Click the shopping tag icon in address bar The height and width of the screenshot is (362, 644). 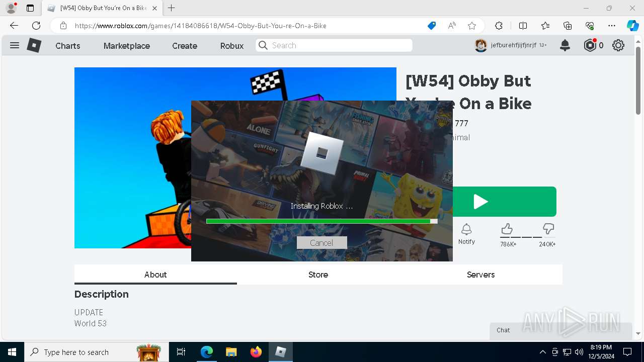click(432, 26)
